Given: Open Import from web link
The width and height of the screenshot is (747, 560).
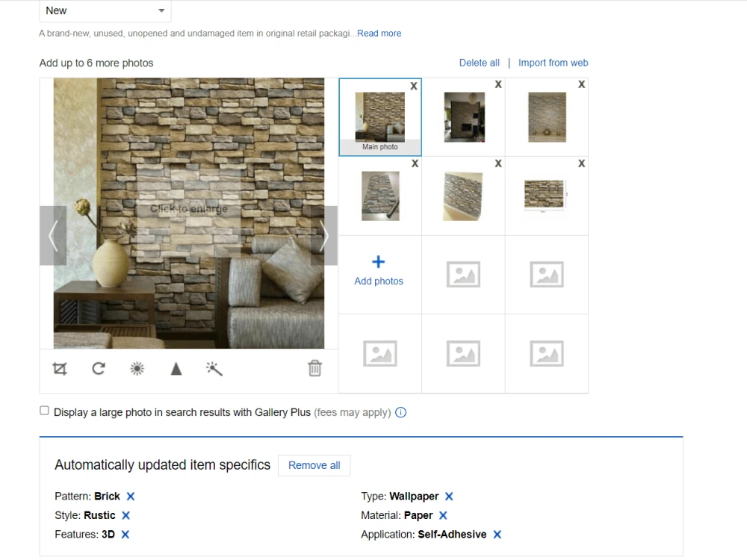Looking at the screenshot, I should (x=553, y=63).
